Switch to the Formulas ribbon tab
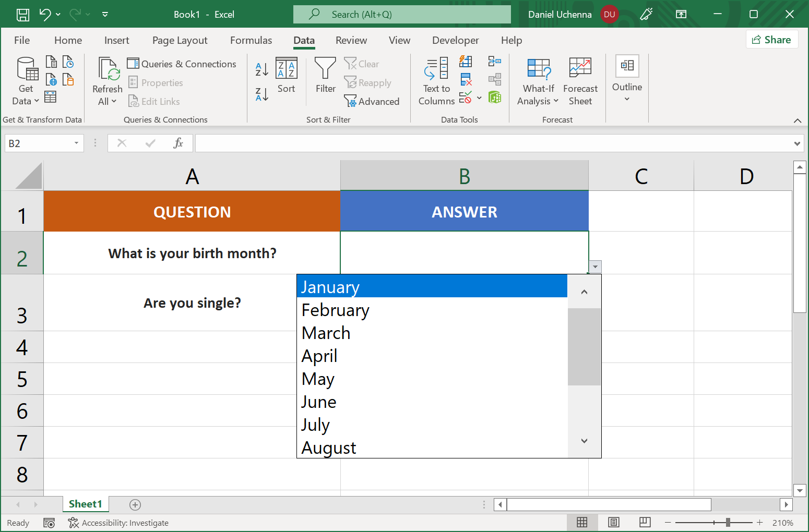This screenshot has height=532, width=809. 251,40
